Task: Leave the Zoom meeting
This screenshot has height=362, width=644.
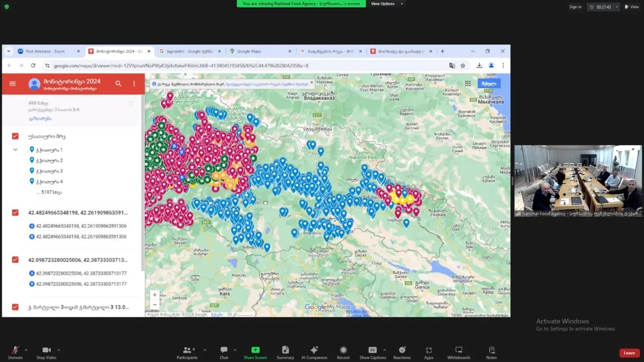Action: tap(629, 353)
